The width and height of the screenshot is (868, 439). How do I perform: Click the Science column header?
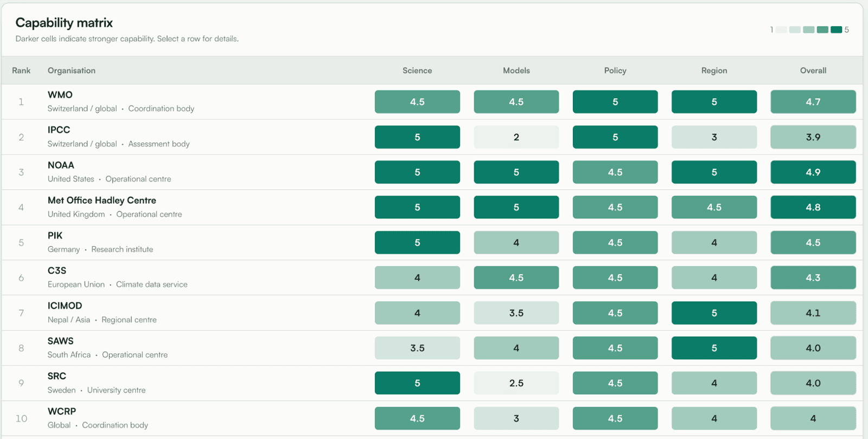pyautogui.click(x=417, y=70)
